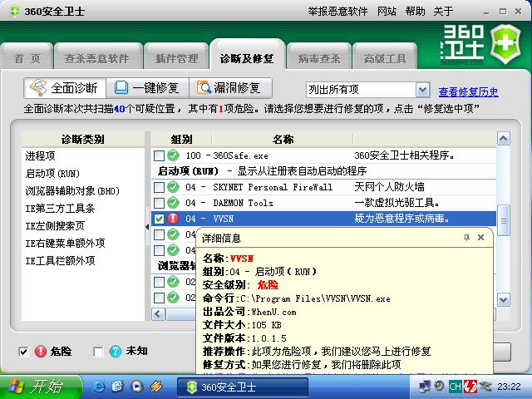Image resolution: width=532 pixels, height=399 pixels.
Task: Open the first tab
Action: pyautogui.click(x=27, y=57)
